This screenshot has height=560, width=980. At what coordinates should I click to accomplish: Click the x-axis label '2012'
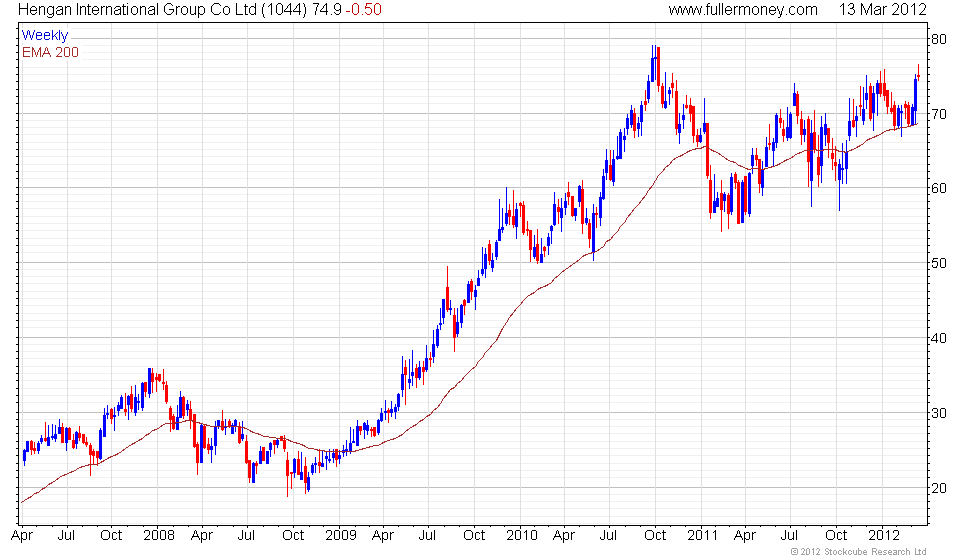(x=884, y=535)
